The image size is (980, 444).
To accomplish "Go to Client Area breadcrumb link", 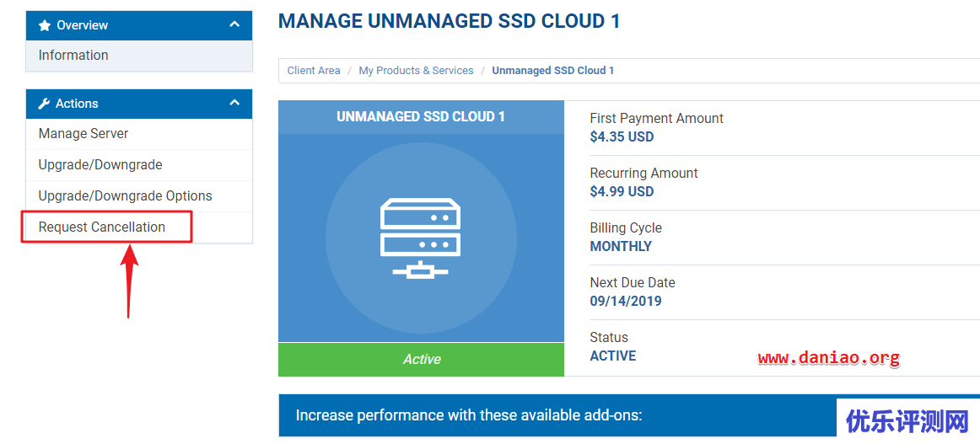I will [313, 71].
